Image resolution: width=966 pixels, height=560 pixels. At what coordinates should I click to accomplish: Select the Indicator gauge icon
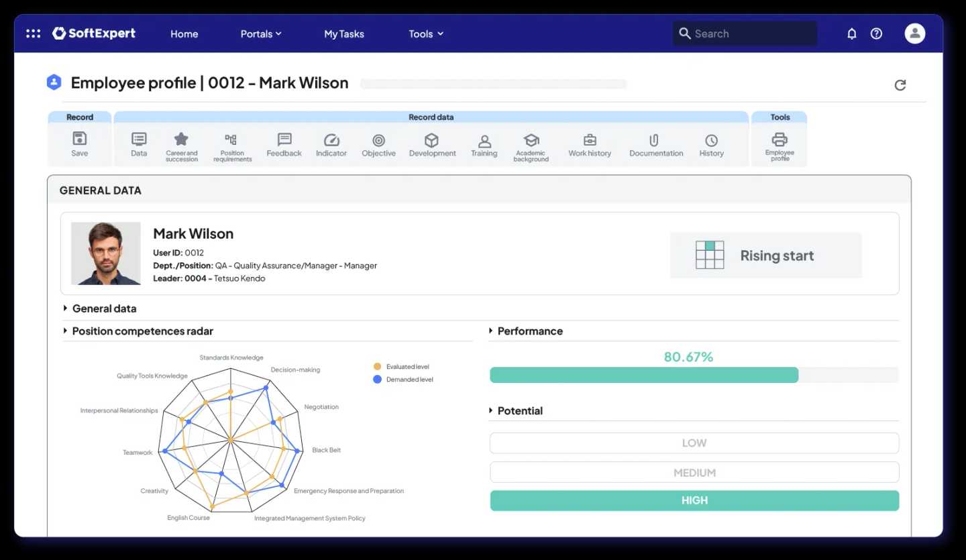(x=331, y=140)
